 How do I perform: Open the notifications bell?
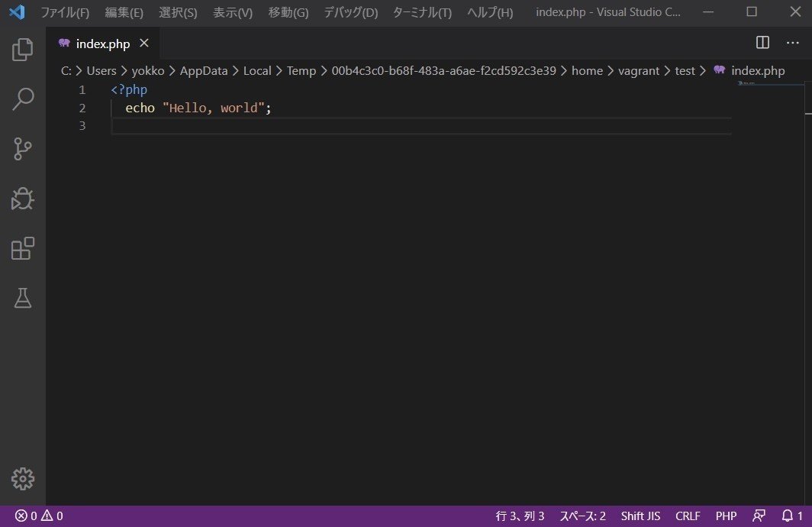pyautogui.click(x=792, y=516)
